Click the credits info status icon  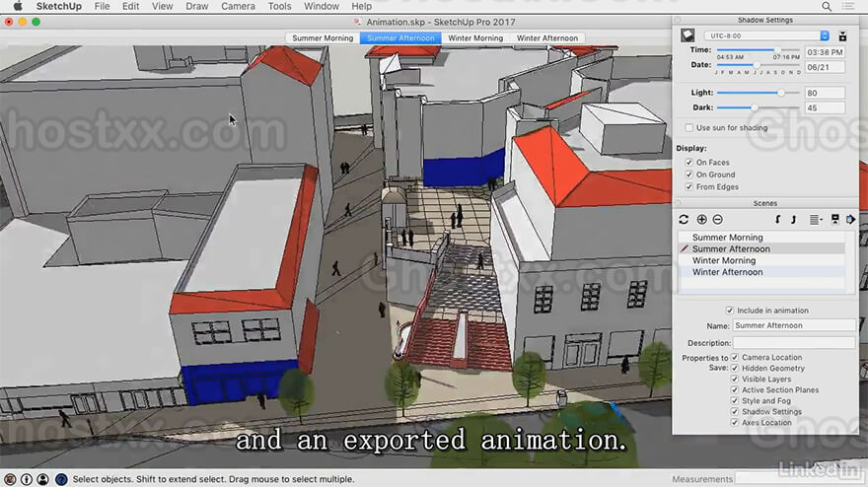tap(27, 479)
